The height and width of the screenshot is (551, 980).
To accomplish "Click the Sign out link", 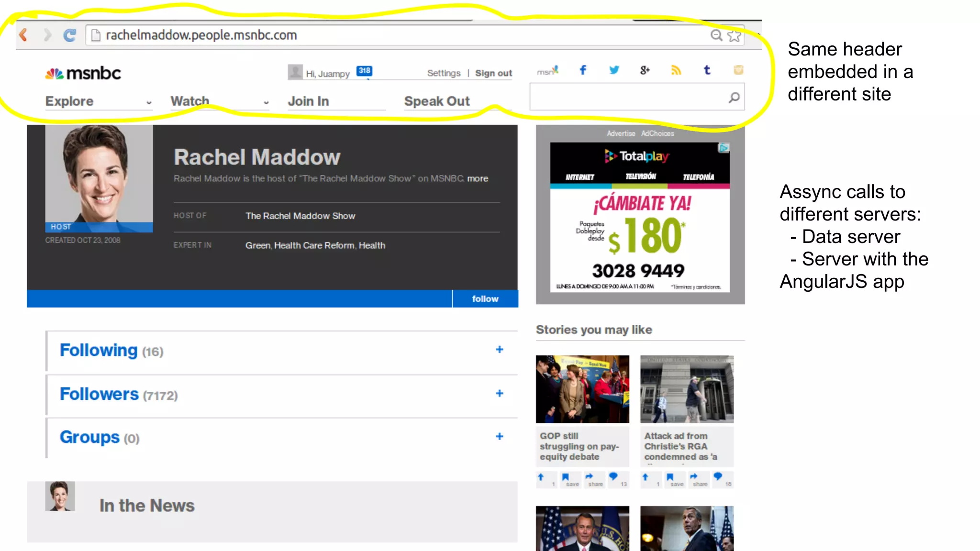I will [493, 73].
